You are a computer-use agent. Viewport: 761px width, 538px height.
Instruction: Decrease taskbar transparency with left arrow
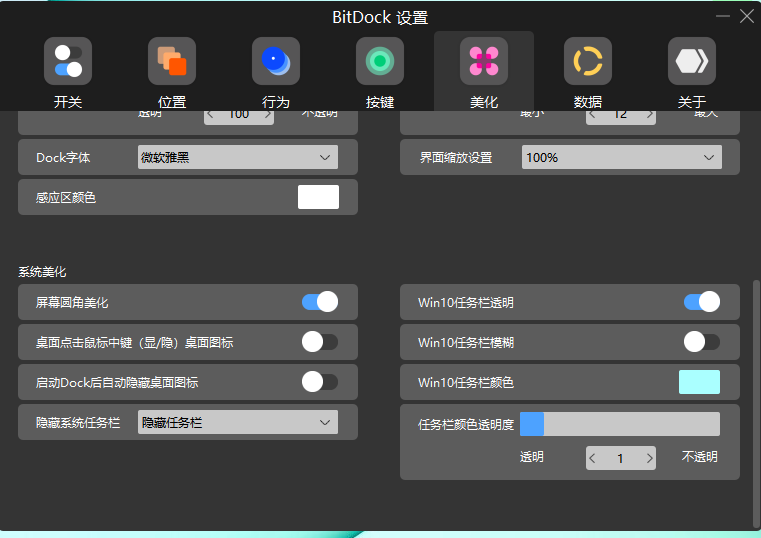[592, 458]
